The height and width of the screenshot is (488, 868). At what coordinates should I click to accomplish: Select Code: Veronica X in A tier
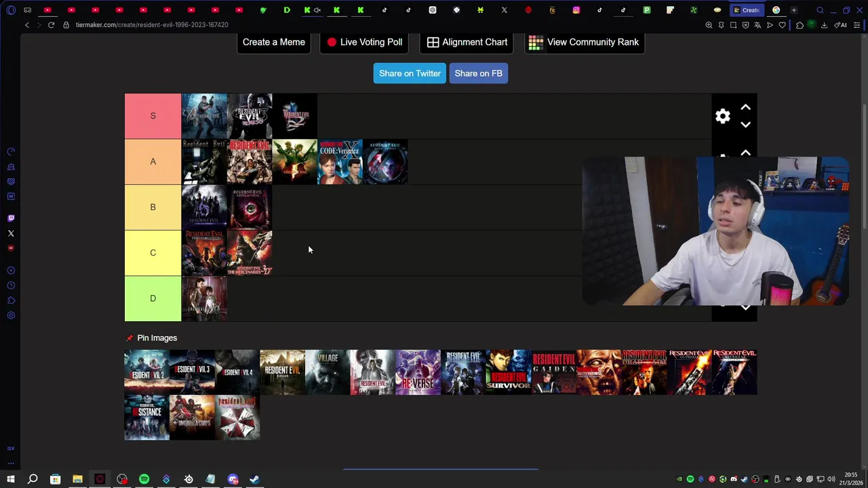click(x=340, y=161)
